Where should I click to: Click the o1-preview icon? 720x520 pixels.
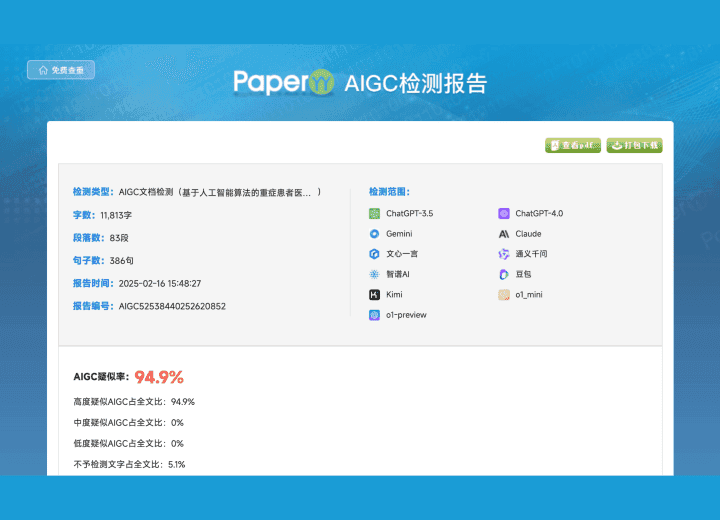click(374, 315)
